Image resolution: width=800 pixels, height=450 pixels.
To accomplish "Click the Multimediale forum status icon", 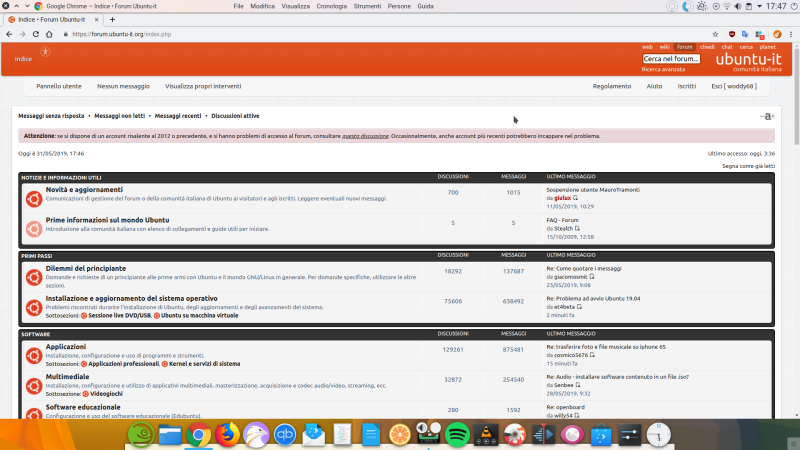I will (x=34, y=386).
